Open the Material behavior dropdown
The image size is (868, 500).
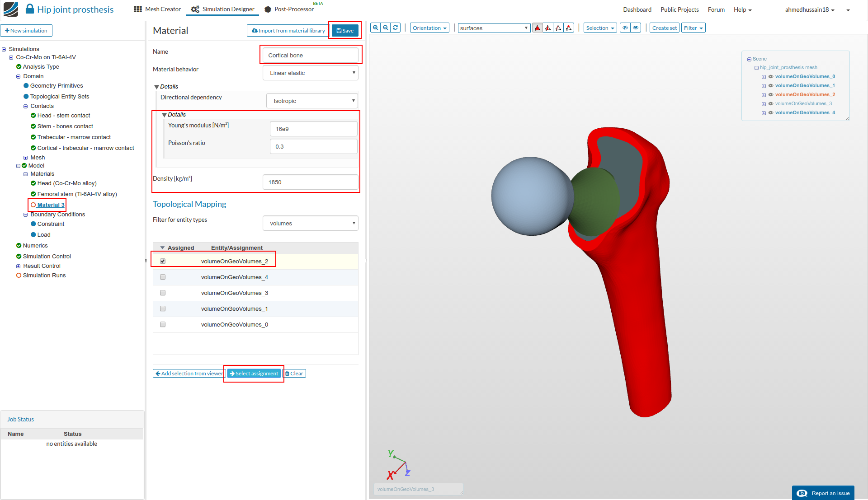click(311, 73)
